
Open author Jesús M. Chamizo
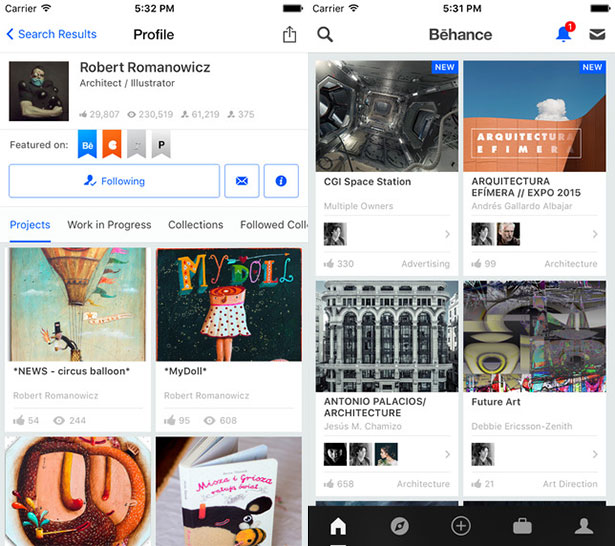coord(362,426)
